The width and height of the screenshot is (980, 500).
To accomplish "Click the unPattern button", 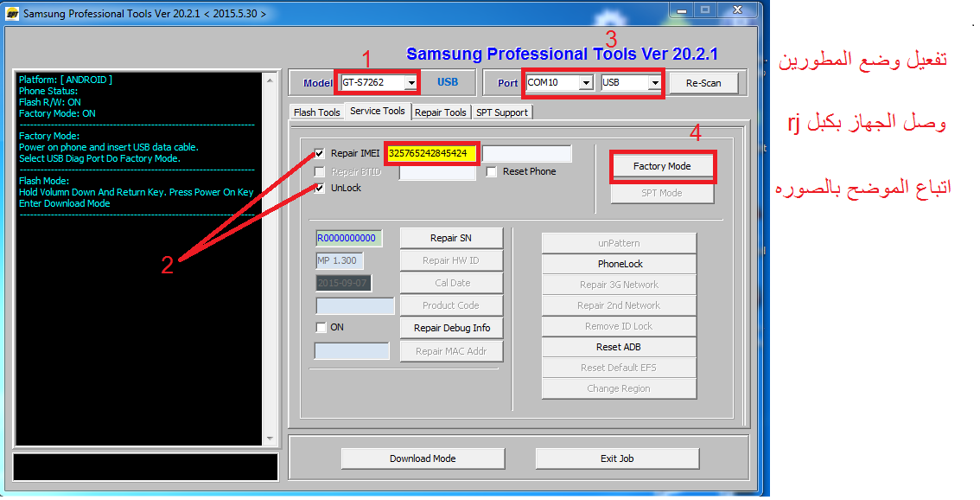I will [x=620, y=243].
